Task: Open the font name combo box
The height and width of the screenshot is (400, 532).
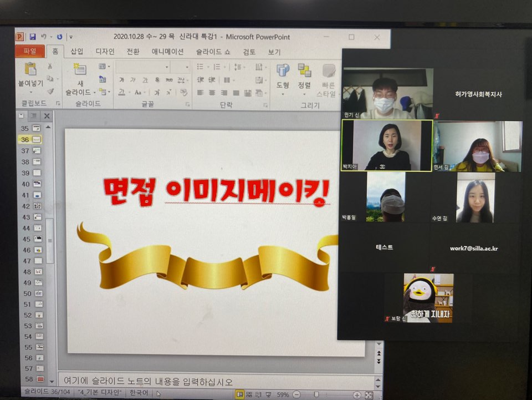Action: coord(142,67)
